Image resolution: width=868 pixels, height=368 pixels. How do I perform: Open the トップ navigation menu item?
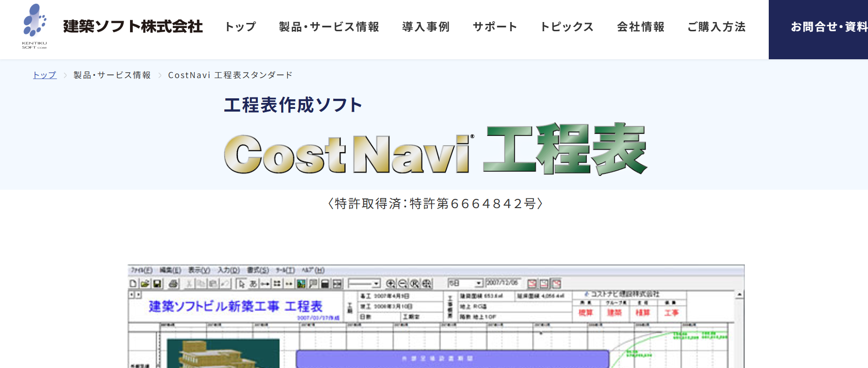[240, 27]
